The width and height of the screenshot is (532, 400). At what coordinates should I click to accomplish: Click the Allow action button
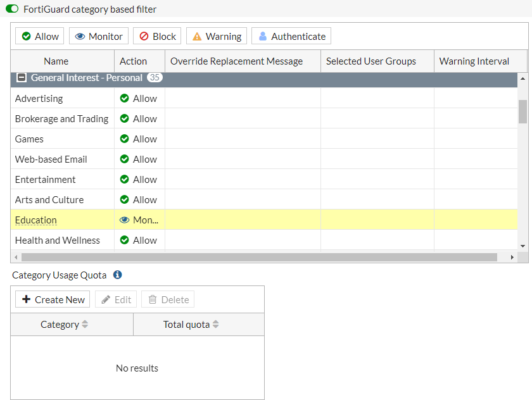coord(40,36)
